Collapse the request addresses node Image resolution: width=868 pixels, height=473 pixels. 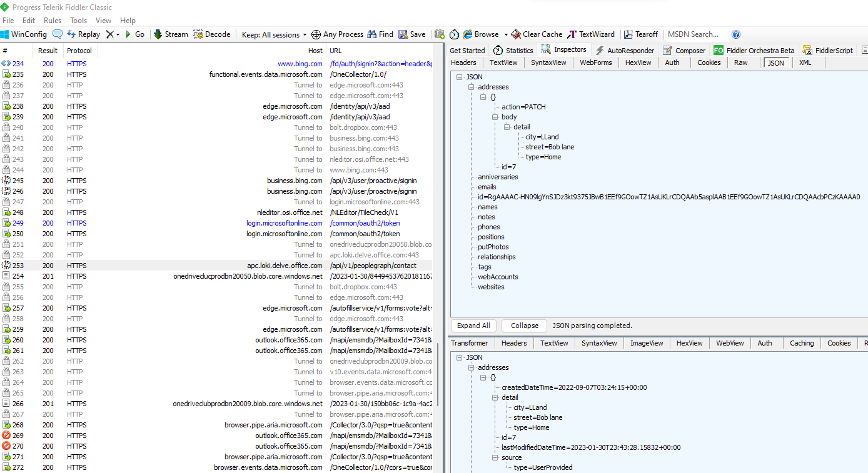click(x=471, y=87)
